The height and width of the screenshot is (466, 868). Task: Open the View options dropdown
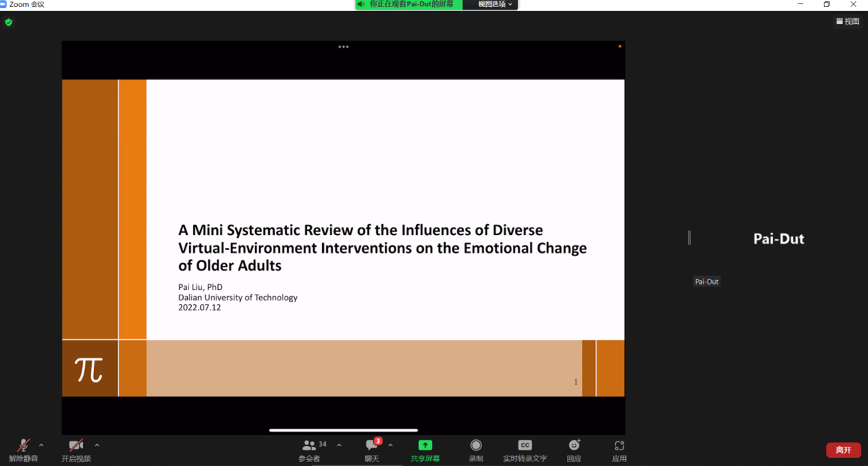tap(494, 4)
